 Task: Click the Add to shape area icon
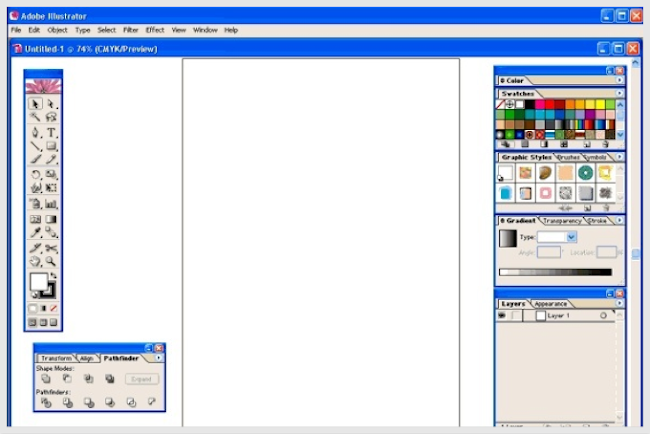click(x=46, y=378)
